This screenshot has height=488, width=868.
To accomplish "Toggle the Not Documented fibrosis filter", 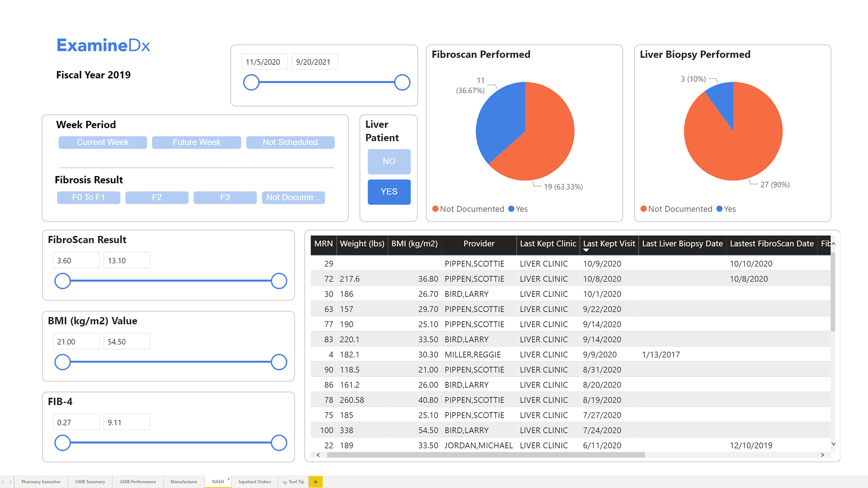I will coord(293,197).
